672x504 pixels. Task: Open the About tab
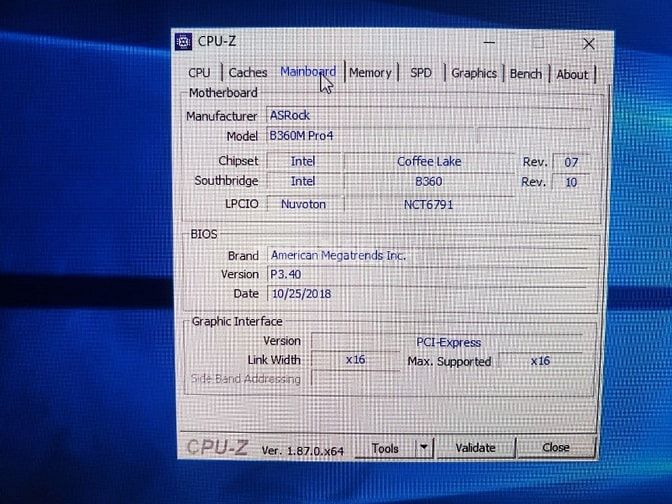coord(572,75)
